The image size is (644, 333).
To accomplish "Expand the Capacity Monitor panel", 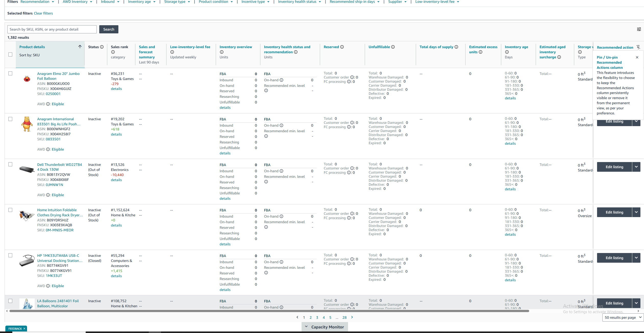I will pos(325,327).
